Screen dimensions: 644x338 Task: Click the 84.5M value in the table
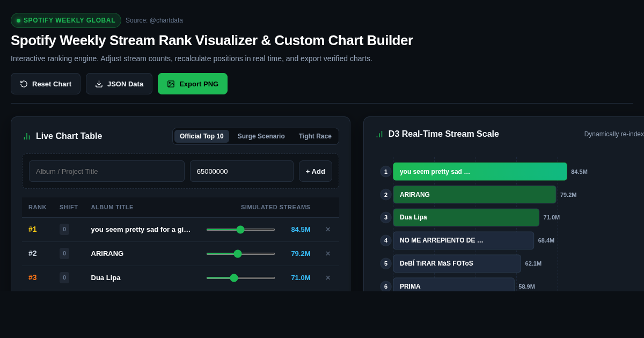point(301,230)
